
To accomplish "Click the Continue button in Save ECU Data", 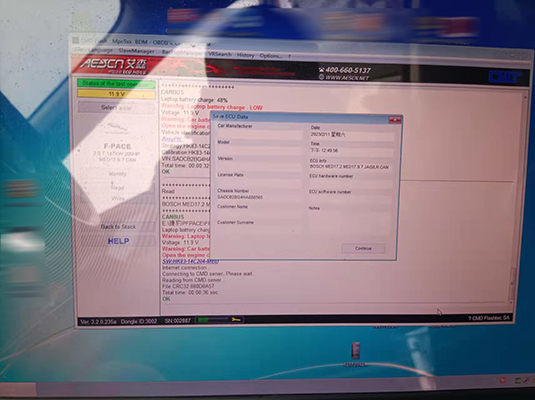I will pyautogui.click(x=363, y=248).
